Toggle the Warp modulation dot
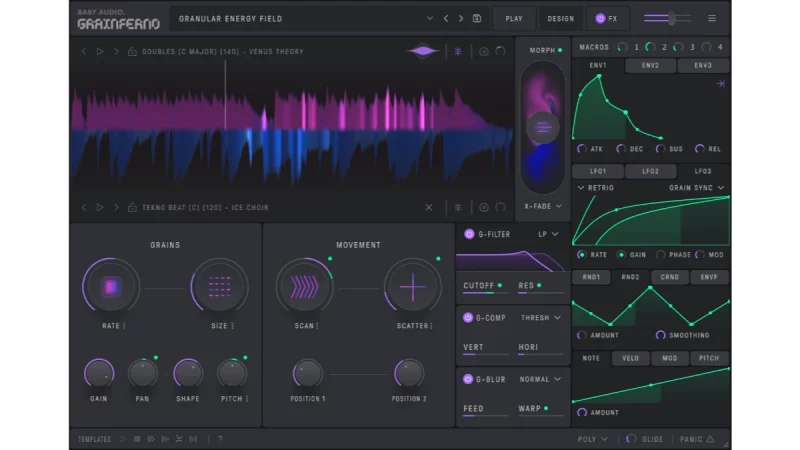The image size is (800, 450). pos(546,408)
